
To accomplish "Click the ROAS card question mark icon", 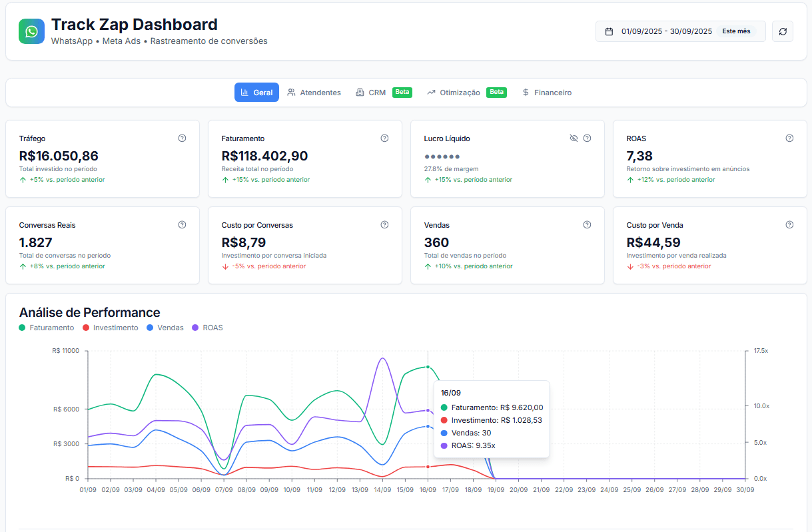I will tap(789, 138).
